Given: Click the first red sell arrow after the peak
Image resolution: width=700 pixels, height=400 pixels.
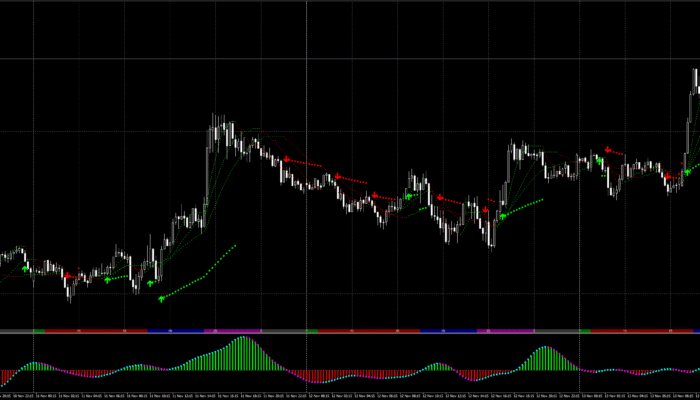Looking at the screenshot, I should click(x=287, y=159).
